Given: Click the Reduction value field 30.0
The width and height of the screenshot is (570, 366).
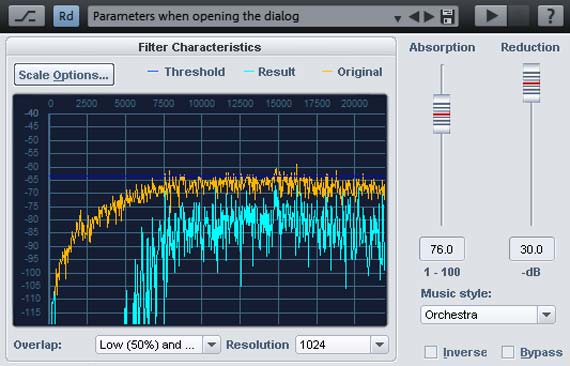Looking at the screenshot, I should click(x=531, y=249).
